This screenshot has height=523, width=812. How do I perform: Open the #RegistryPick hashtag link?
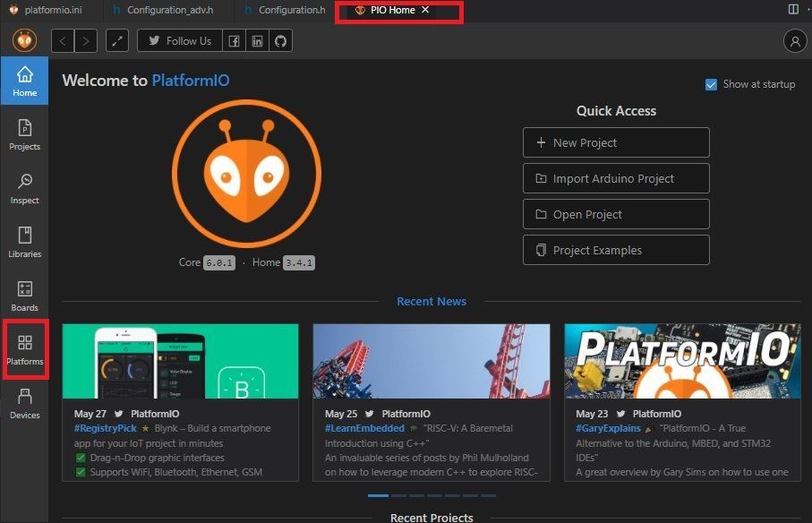[105, 428]
